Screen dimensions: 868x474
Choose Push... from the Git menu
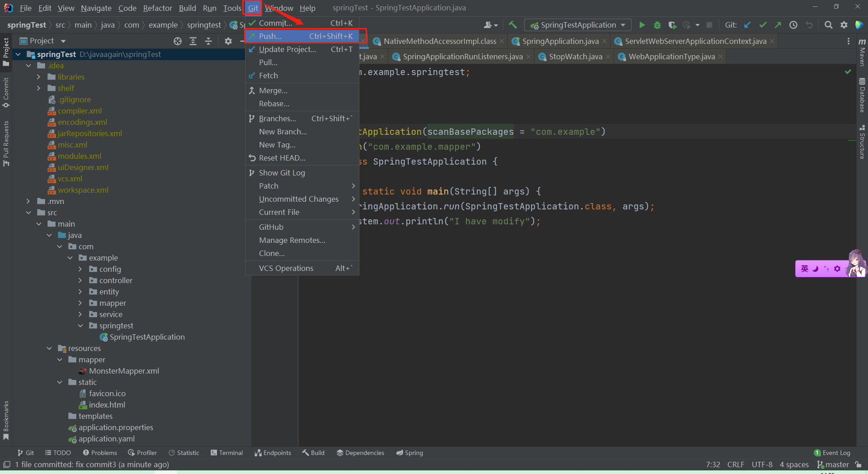click(x=302, y=36)
